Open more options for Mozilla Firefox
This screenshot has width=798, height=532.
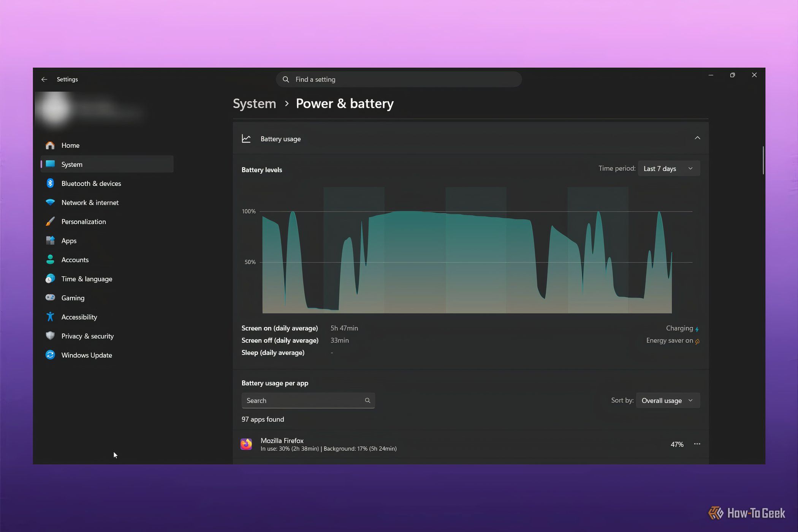pyautogui.click(x=697, y=444)
